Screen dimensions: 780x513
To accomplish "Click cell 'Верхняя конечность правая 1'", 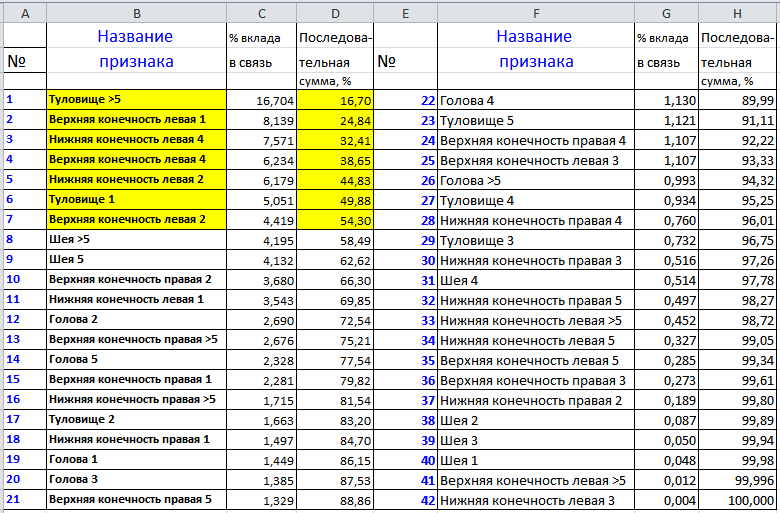I will pos(137,379).
